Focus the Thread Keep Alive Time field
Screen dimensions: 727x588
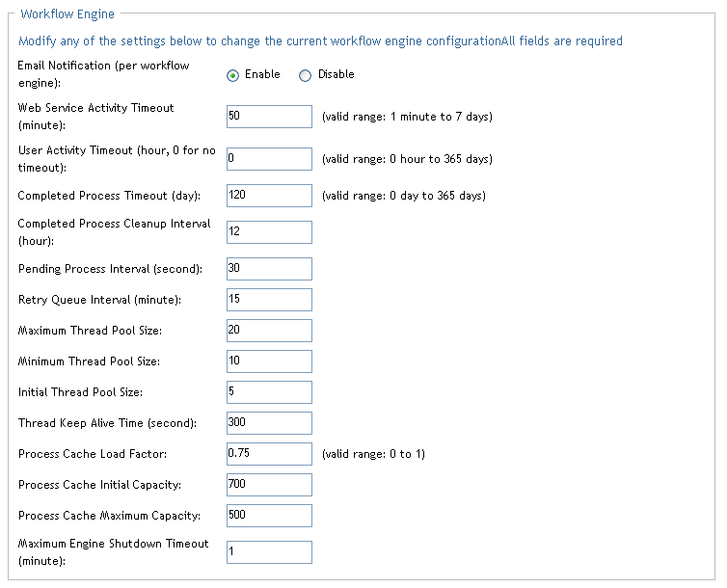tap(269, 423)
